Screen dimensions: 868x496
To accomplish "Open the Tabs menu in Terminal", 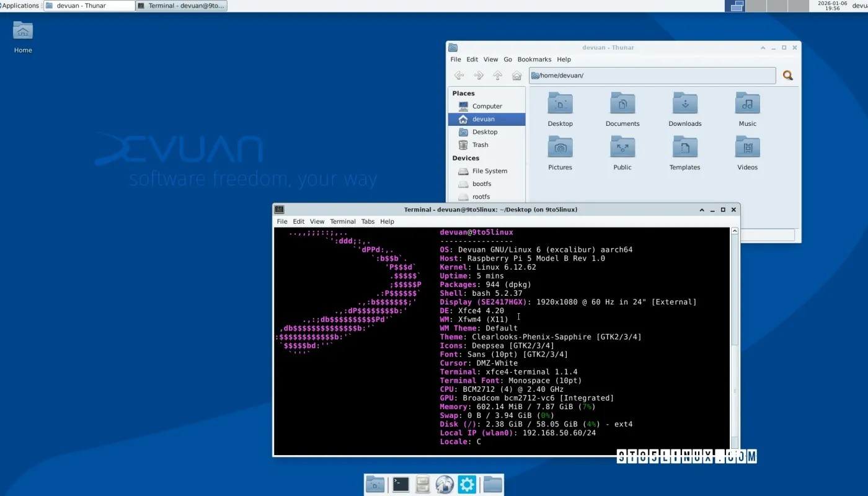I will coord(368,221).
